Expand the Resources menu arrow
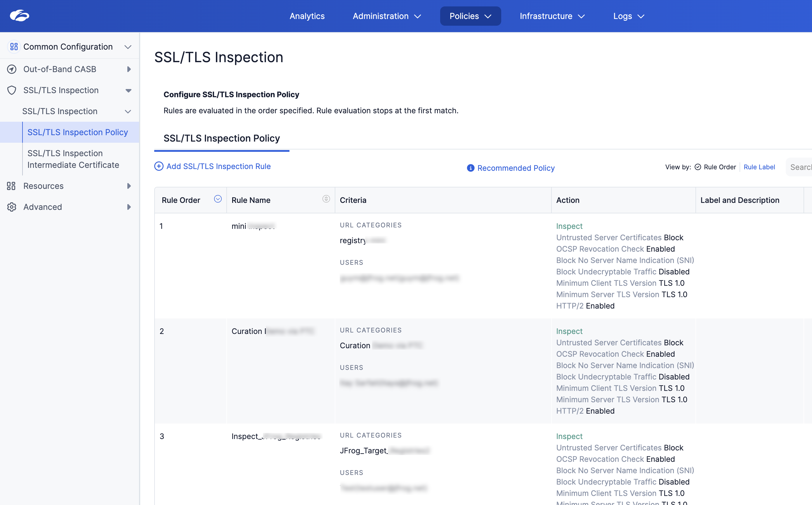The width and height of the screenshot is (812, 505). click(129, 186)
